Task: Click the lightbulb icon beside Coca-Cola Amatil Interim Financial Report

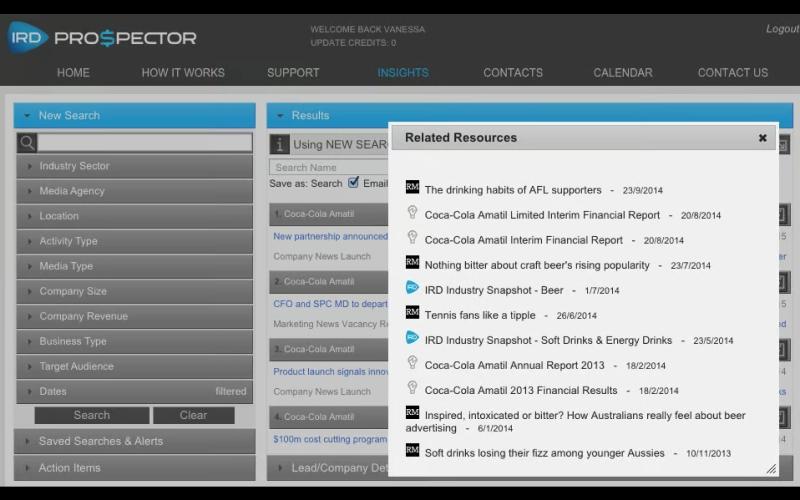Action: pyautogui.click(x=412, y=237)
